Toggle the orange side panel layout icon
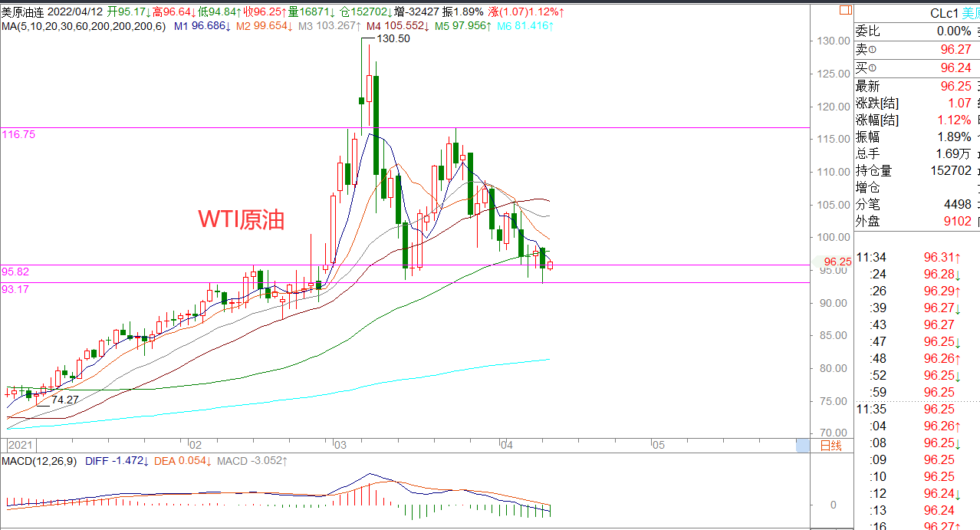The image size is (980, 530). (x=845, y=11)
